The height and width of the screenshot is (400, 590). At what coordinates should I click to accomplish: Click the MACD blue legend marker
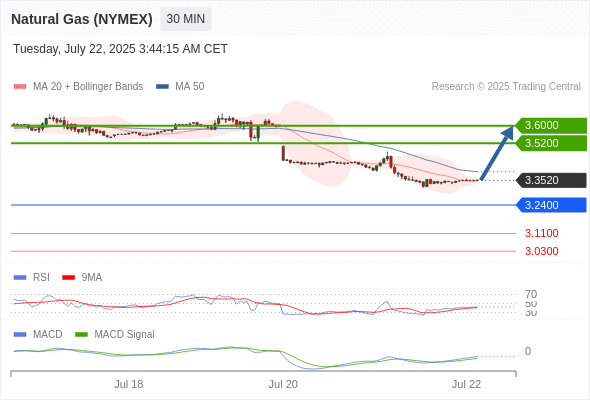coord(20,335)
